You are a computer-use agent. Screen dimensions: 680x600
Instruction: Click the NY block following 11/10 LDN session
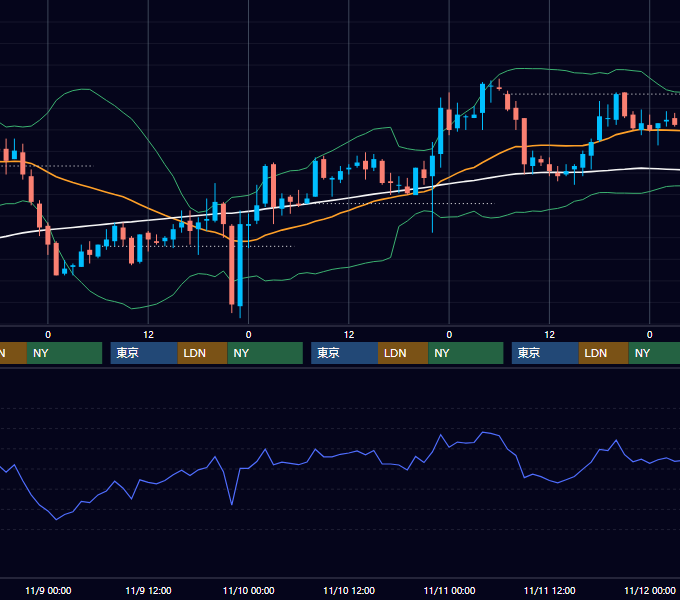coord(466,353)
